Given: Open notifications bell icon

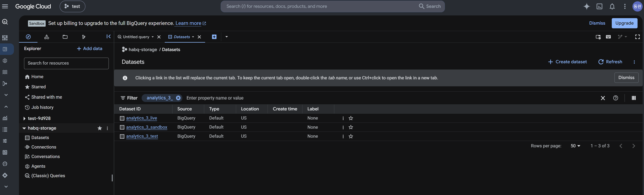Looking at the screenshot, I should [x=612, y=6].
